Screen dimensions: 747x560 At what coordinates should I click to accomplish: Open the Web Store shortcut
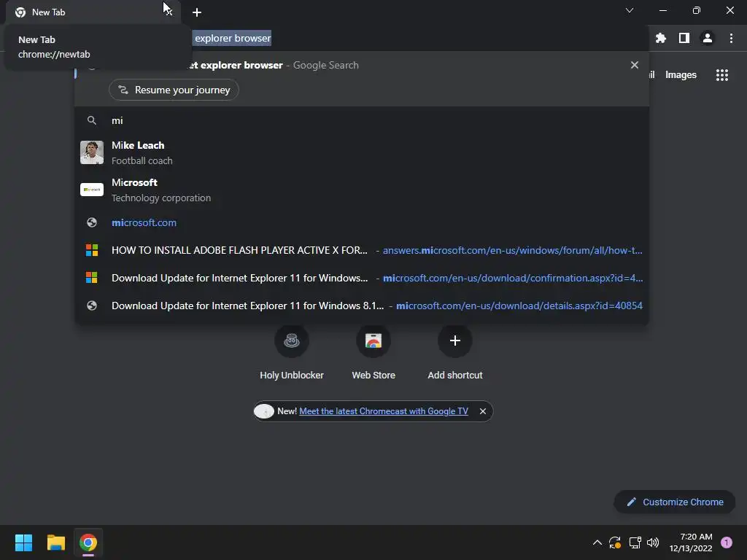[x=373, y=351]
